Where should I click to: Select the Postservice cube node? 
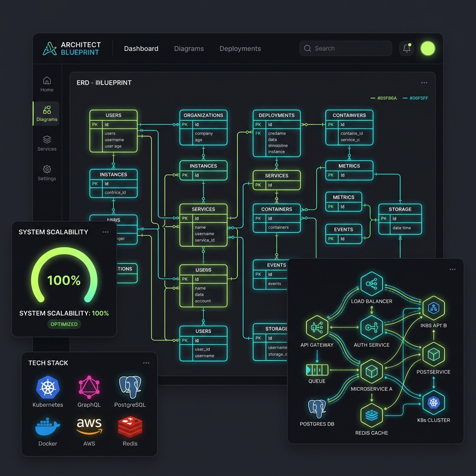434,354
